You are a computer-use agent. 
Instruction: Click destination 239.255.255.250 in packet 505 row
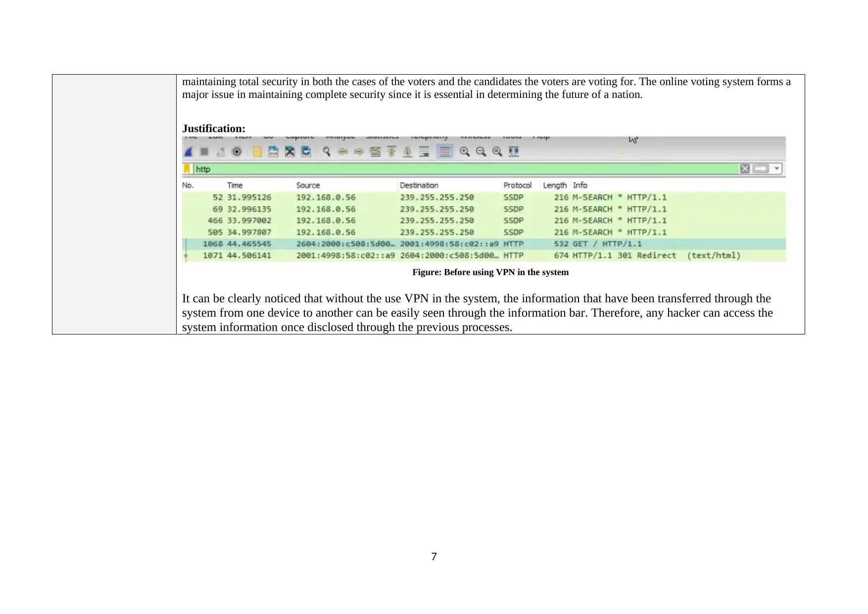[437, 233]
